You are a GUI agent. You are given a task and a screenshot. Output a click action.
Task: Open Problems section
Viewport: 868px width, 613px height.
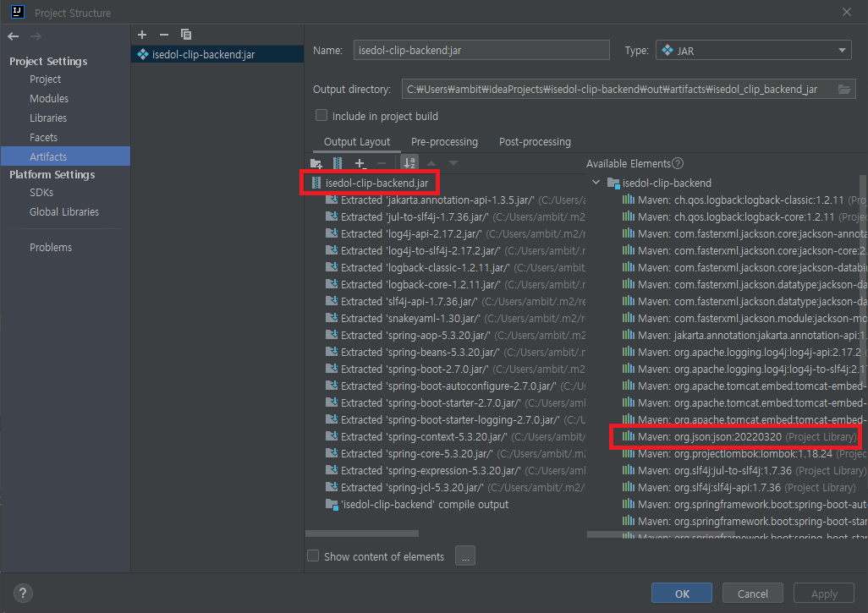pos(51,247)
